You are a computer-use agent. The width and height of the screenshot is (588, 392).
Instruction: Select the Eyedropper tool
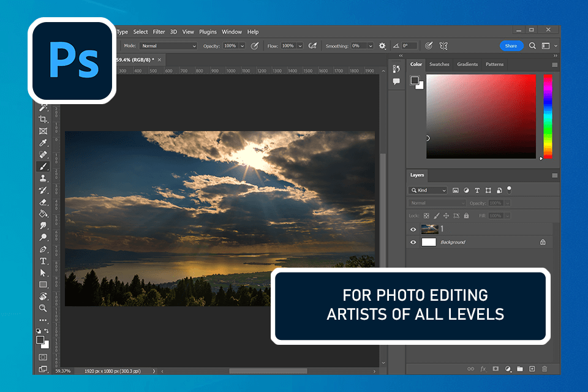pyautogui.click(x=43, y=143)
